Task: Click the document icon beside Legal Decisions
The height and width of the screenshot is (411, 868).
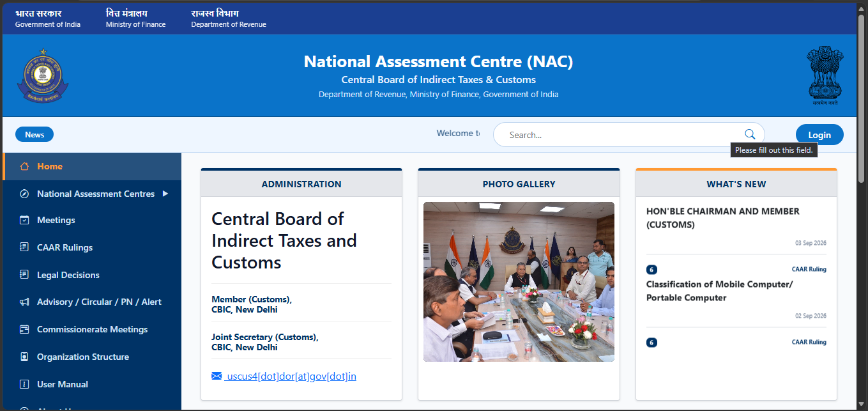Action: 24,275
